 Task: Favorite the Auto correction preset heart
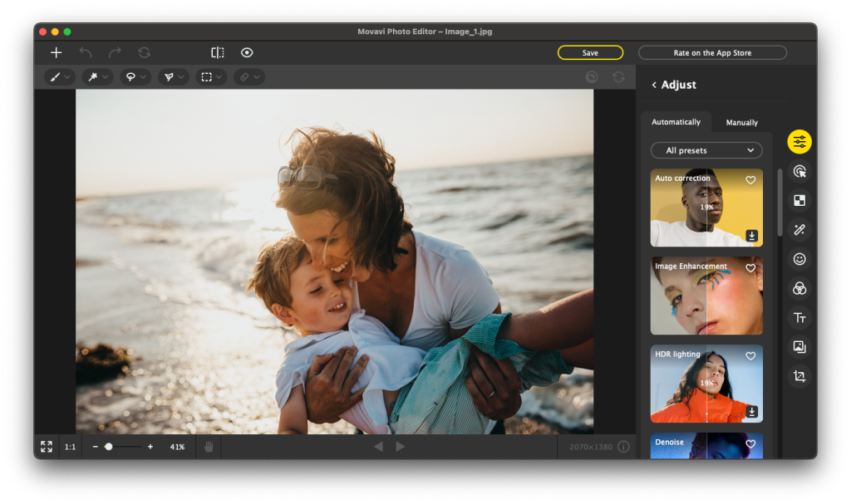(750, 179)
